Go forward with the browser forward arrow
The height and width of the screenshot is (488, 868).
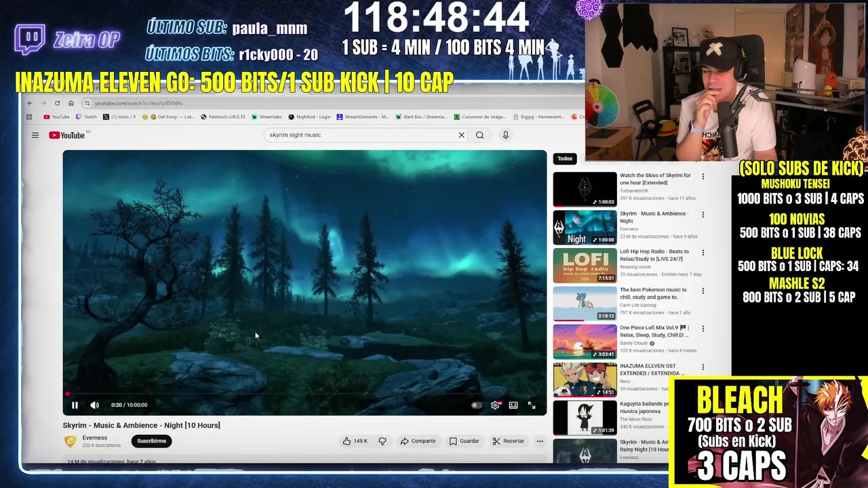tap(43, 103)
